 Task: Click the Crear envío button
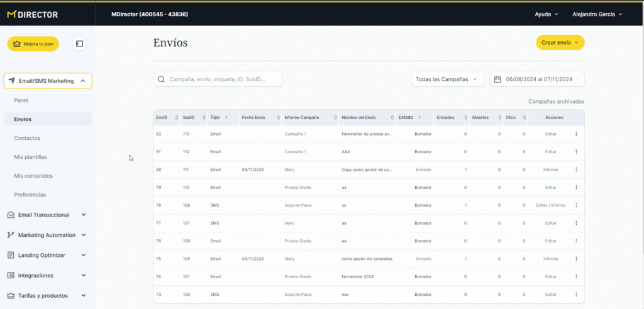tap(560, 43)
